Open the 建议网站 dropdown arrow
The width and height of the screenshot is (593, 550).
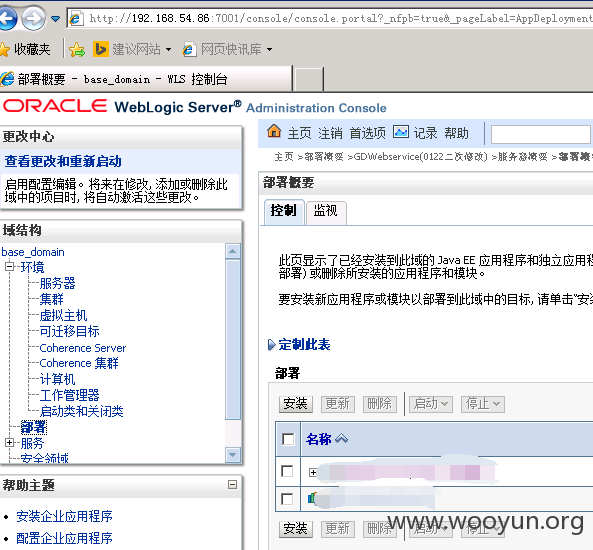coord(168,49)
